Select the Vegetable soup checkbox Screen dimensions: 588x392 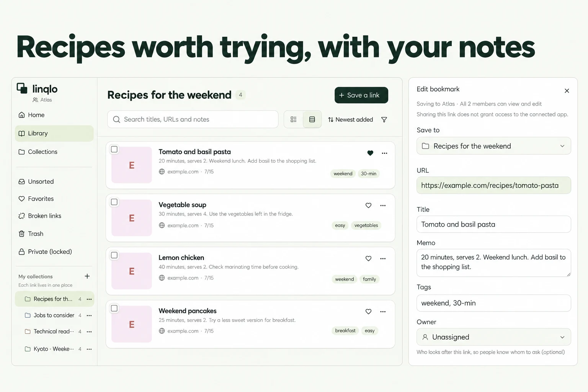click(x=114, y=202)
